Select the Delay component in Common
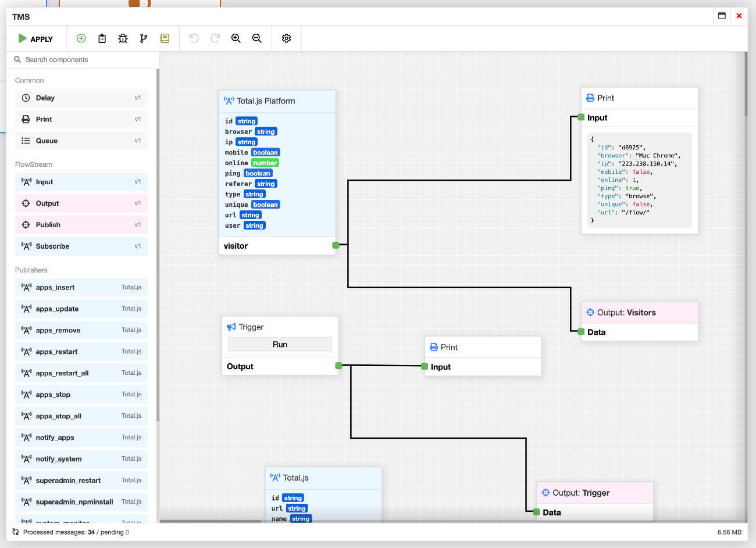 point(81,98)
